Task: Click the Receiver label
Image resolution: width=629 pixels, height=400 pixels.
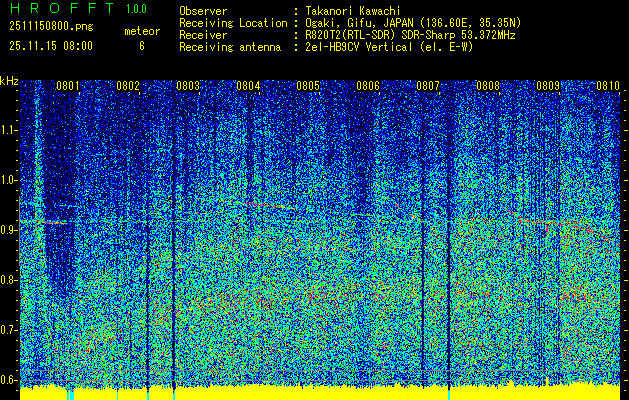Action: click(203, 35)
